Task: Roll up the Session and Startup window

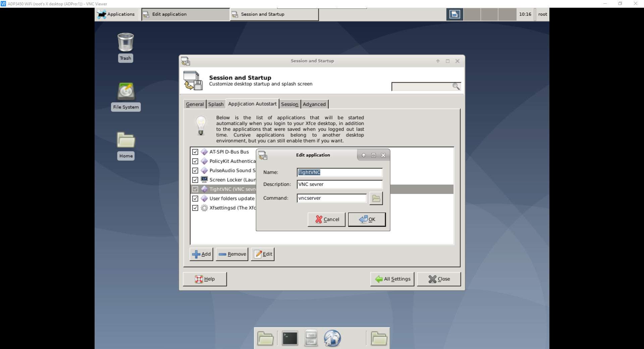Action: point(438,61)
